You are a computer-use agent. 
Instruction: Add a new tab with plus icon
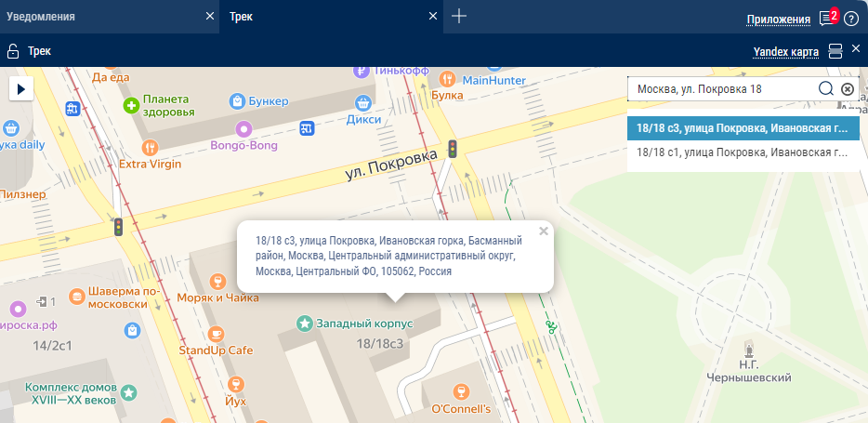[x=459, y=16]
